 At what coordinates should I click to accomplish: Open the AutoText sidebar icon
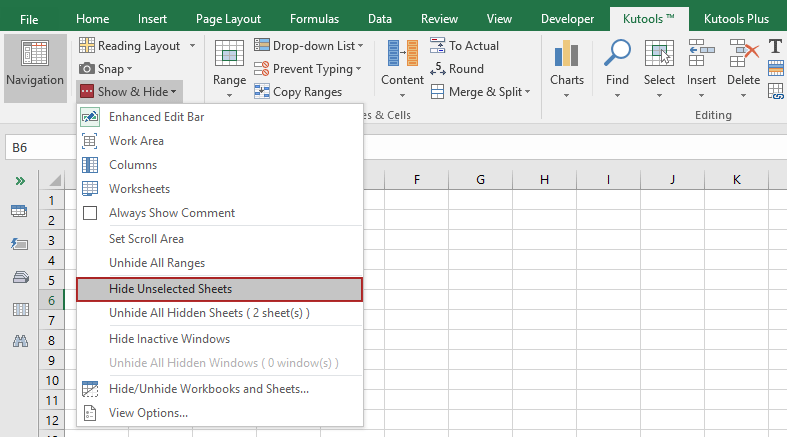[x=20, y=244]
